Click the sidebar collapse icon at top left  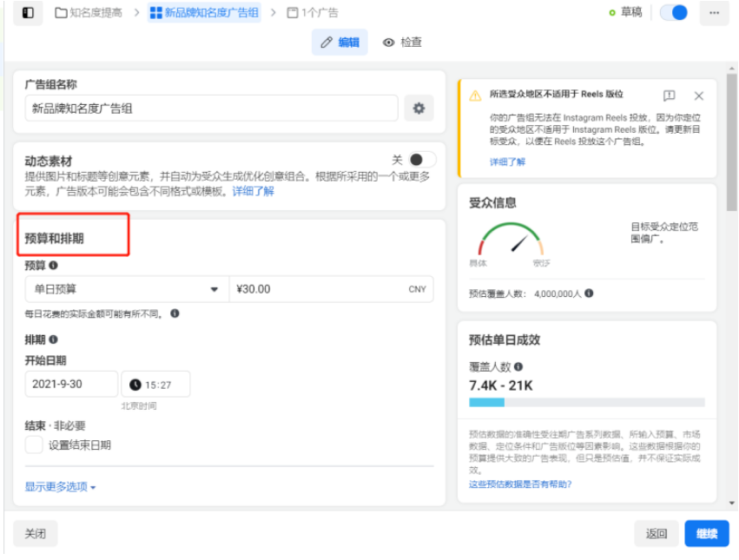[x=26, y=11]
